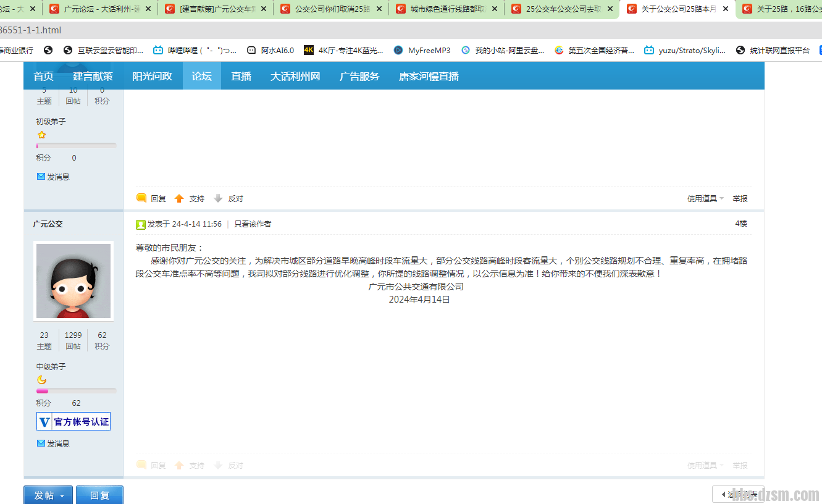Close the 城市绿色通行线路 browser tab
Viewport: 822px width, 504px height.
click(495, 9)
